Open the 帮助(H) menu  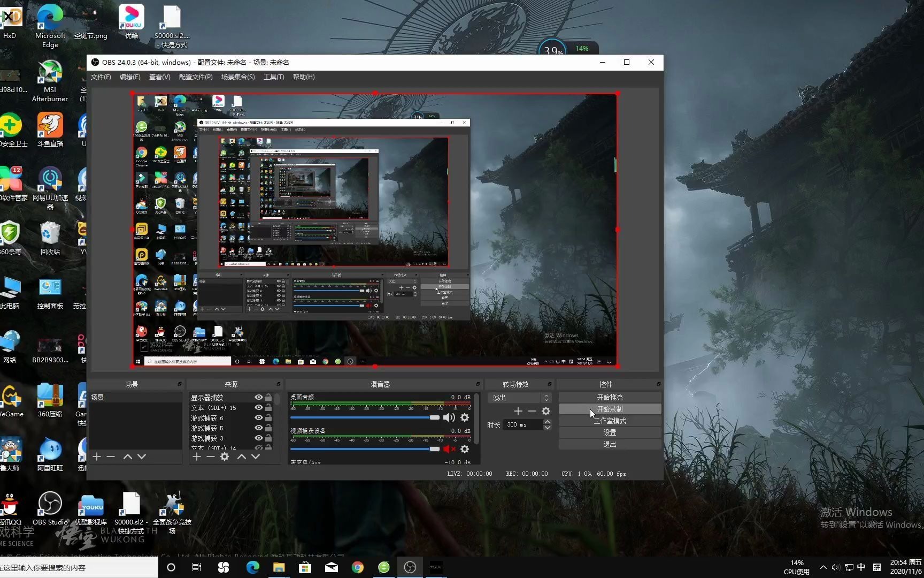[x=304, y=77]
